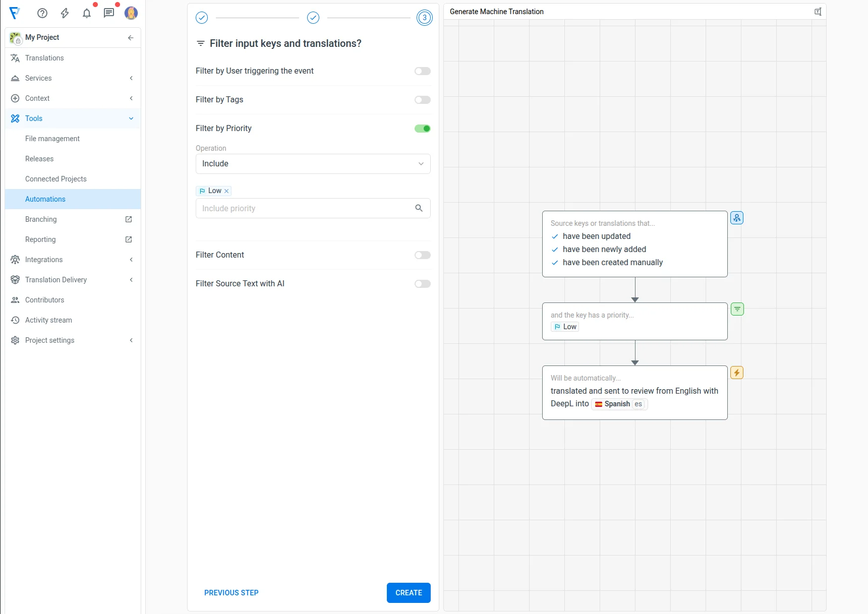
Task: Remove the Low priority chip
Action: click(227, 191)
